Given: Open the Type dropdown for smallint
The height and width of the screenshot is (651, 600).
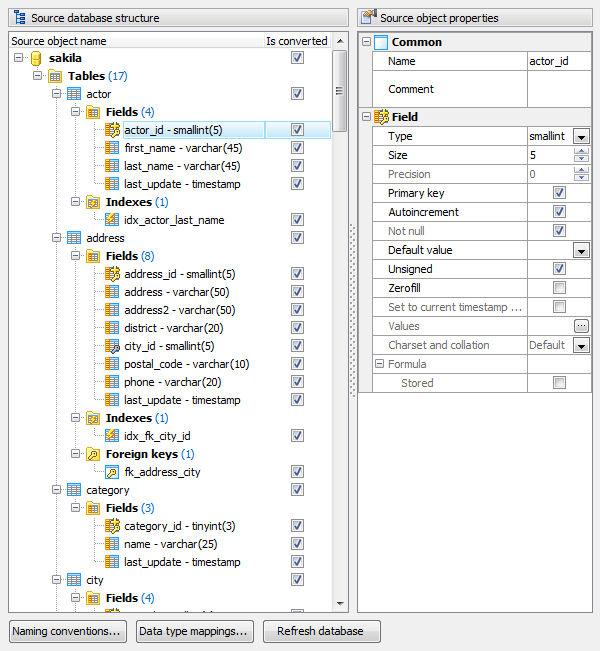Looking at the screenshot, I should click(581, 136).
